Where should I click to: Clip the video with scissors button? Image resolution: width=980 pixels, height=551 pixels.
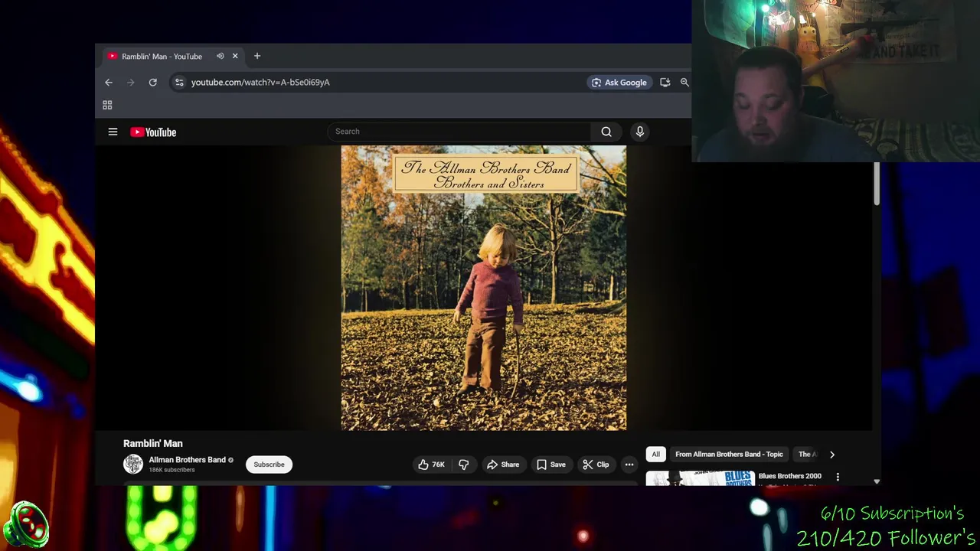[x=595, y=465]
